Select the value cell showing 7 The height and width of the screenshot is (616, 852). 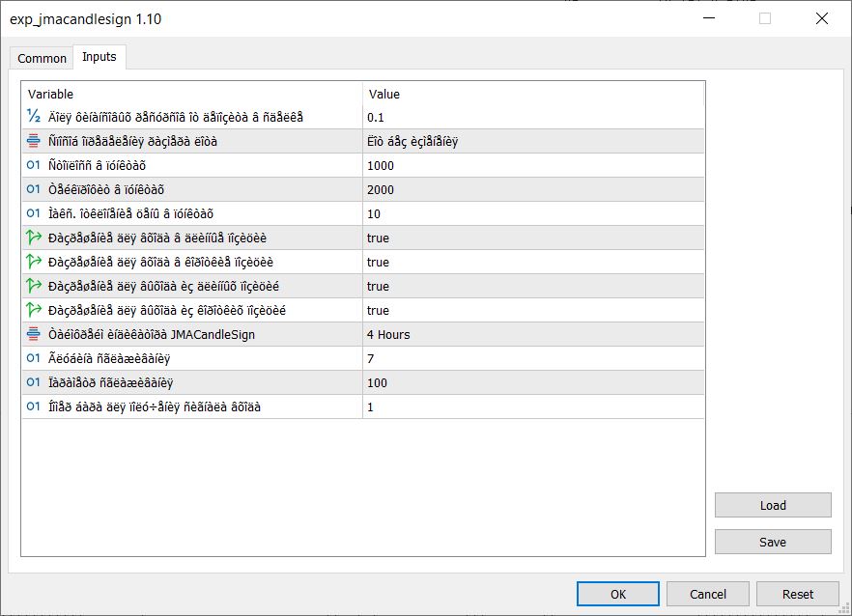[x=533, y=359]
